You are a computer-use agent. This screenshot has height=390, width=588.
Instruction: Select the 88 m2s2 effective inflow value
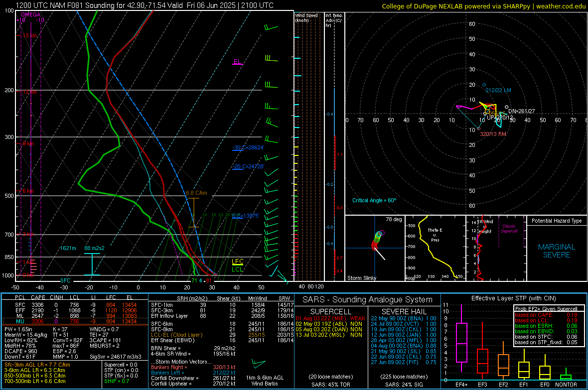coord(95,248)
